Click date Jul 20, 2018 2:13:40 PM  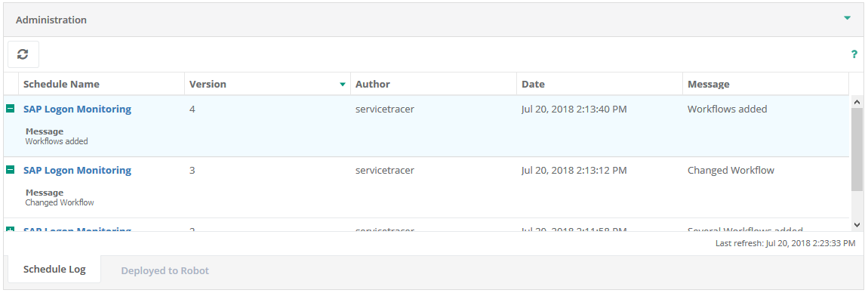(574, 109)
